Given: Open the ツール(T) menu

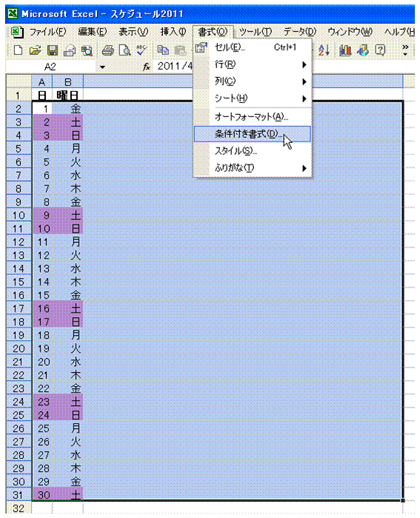Looking at the screenshot, I should pyautogui.click(x=256, y=32).
